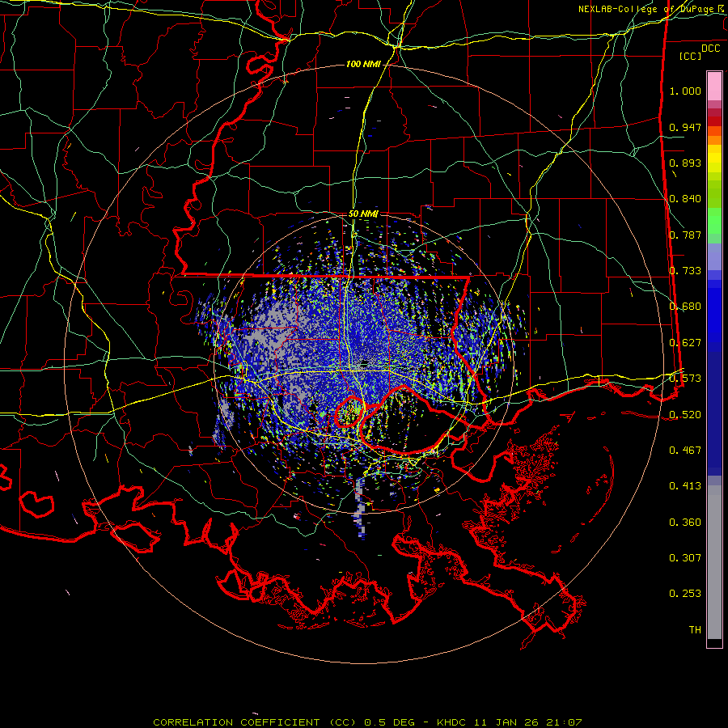Click the KHDC radar site identifier
728x728 pixels.
tap(453, 722)
